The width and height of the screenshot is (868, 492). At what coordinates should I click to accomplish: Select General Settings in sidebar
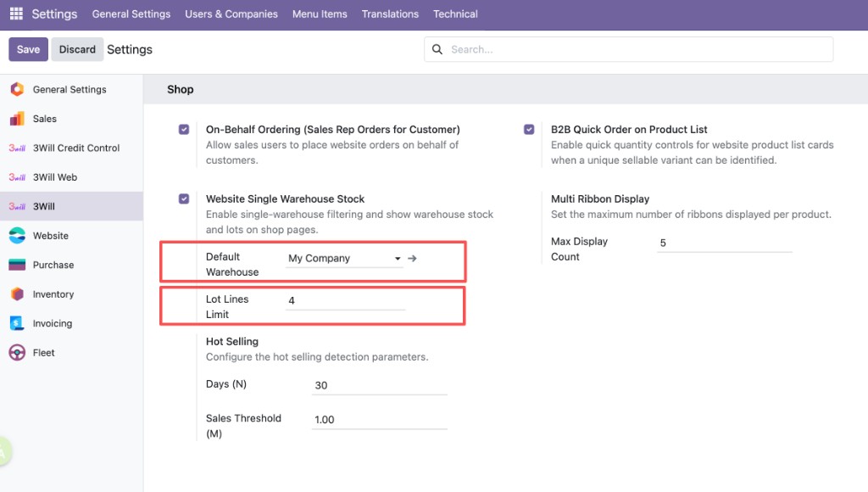[x=71, y=89]
